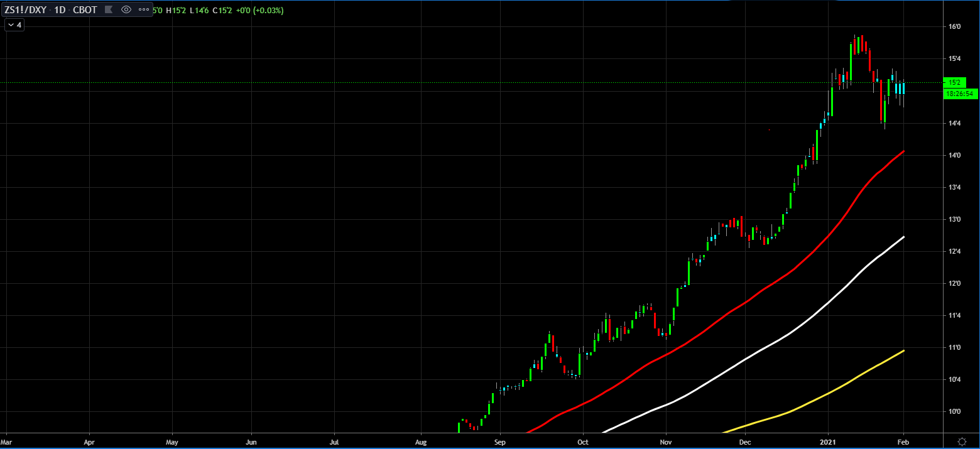Click the 11'4 price axis label
980x449 pixels.
[x=955, y=315]
